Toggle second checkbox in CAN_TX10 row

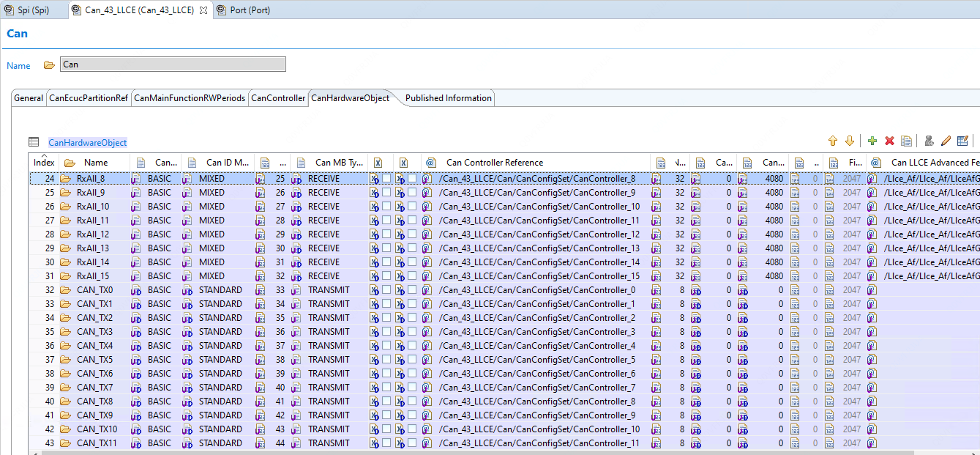tap(412, 429)
